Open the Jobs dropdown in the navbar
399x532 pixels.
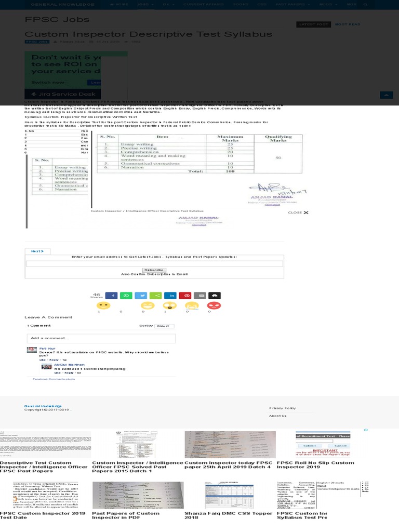pyautogui.click(x=145, y=4)
